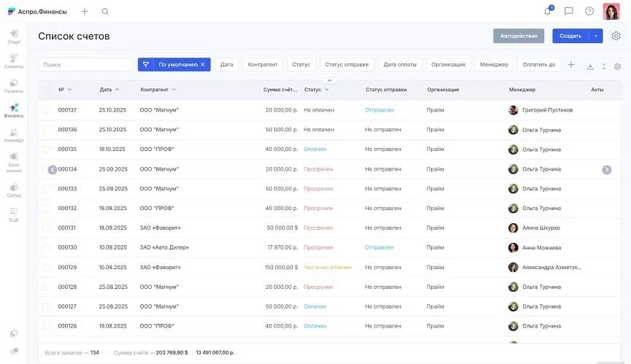Select checkbox of invoice 000135 row
Screen dimensions: 631x364
47,150
